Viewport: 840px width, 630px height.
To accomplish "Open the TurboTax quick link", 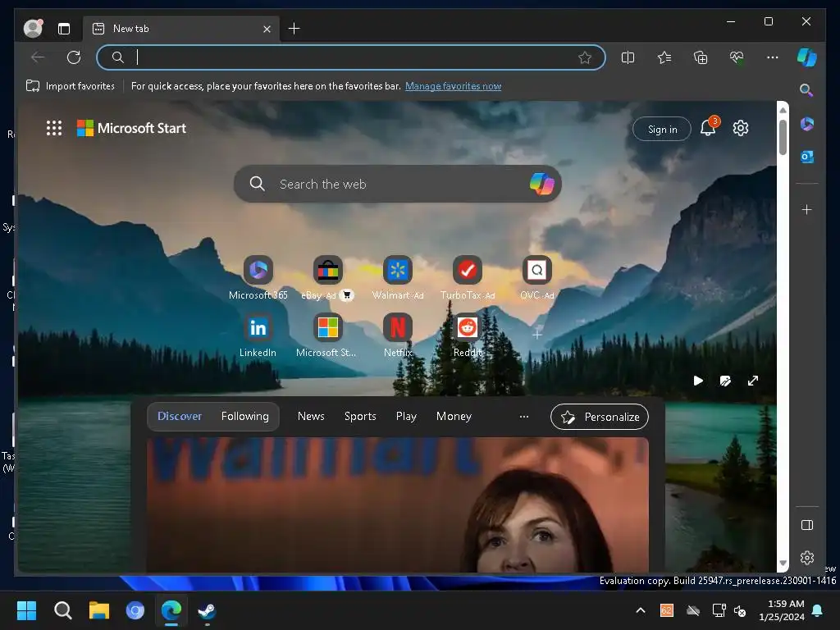I will tap(467, 277).
